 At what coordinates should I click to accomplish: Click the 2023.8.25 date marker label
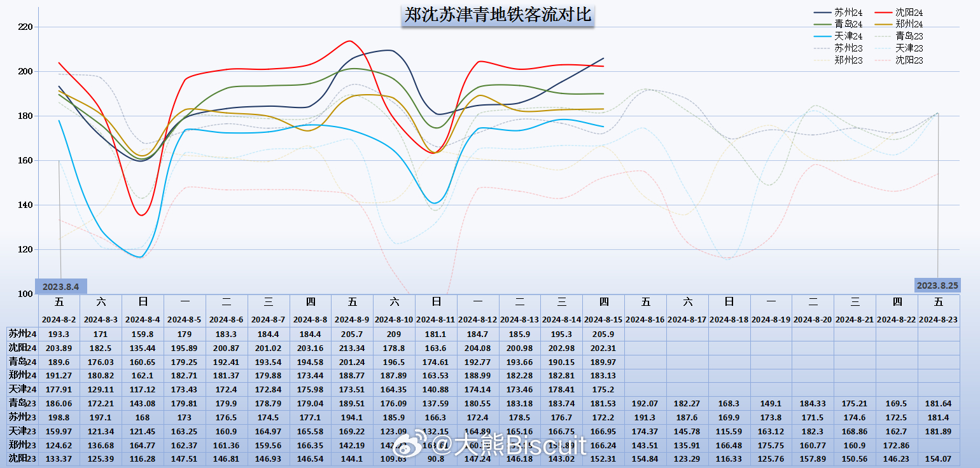[x=937, y=286]
